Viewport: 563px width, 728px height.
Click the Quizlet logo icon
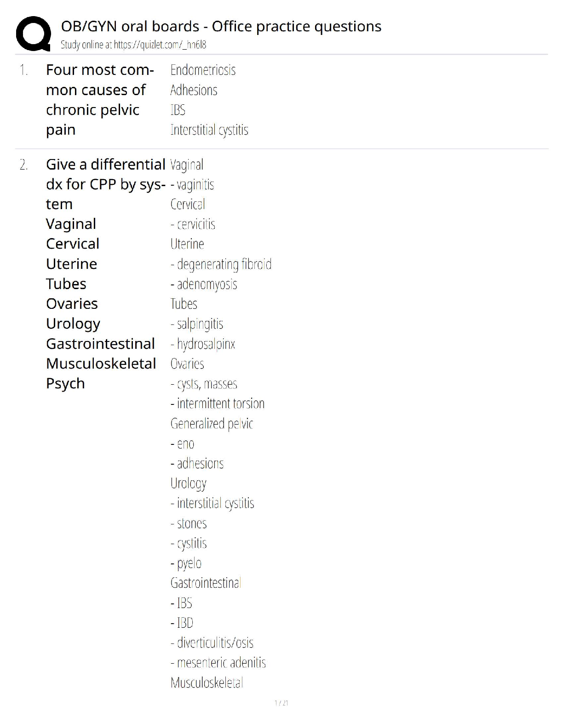[x=33, y=34]
